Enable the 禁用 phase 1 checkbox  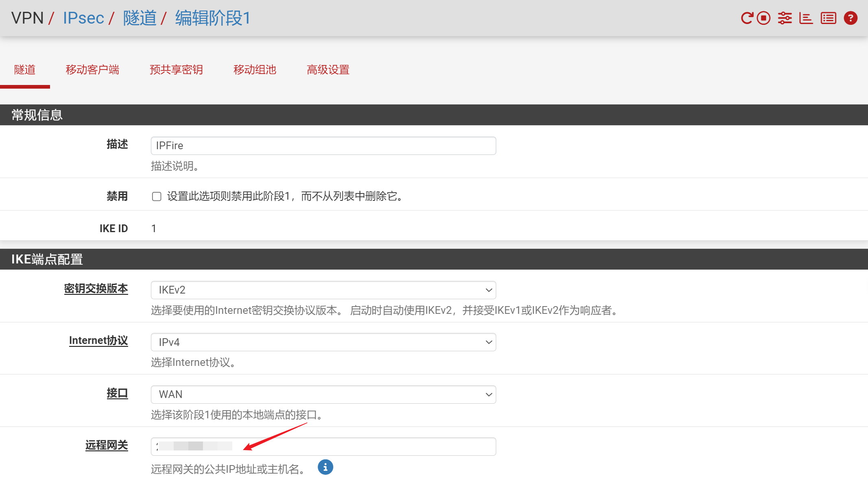pyautogui.click(x=157, y=197)
